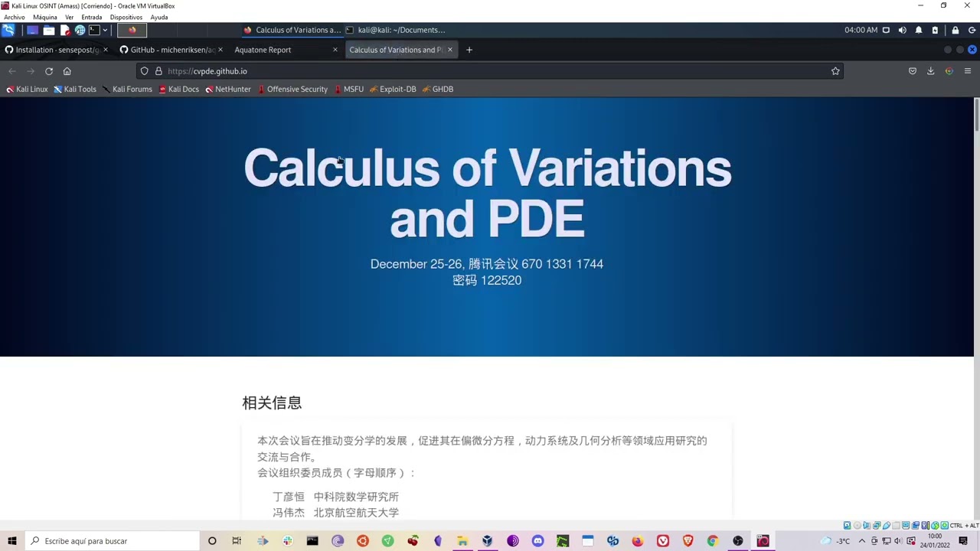View site security padlock information
The image size is (980, 551).
[x=158, y=71]
